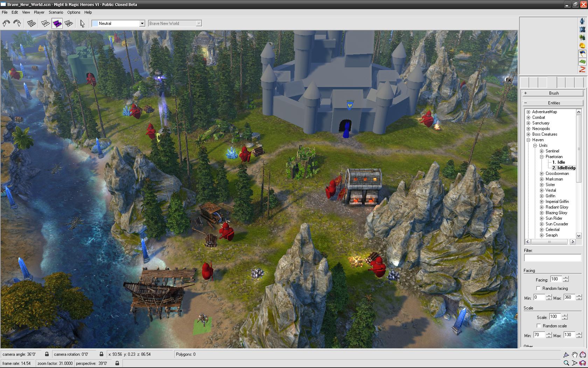The width and height of the screenshot is (588, 368).
Task: Click the red camera reset icon
Action: [x=583, y=363]
